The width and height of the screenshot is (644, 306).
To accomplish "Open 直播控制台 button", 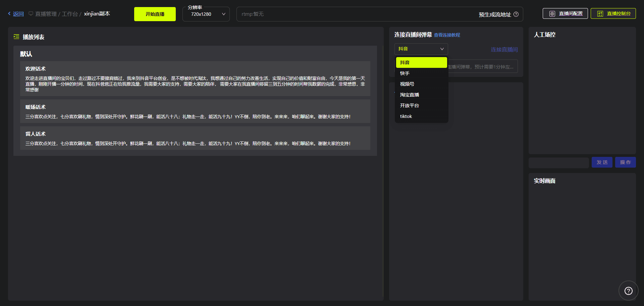I will coord(613,13).
